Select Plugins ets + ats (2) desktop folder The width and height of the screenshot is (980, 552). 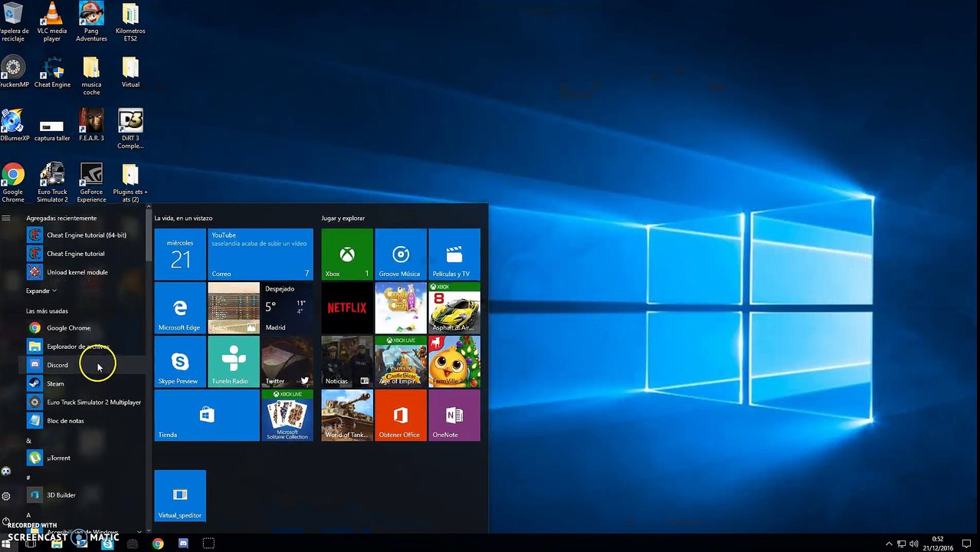pos(130,182)
